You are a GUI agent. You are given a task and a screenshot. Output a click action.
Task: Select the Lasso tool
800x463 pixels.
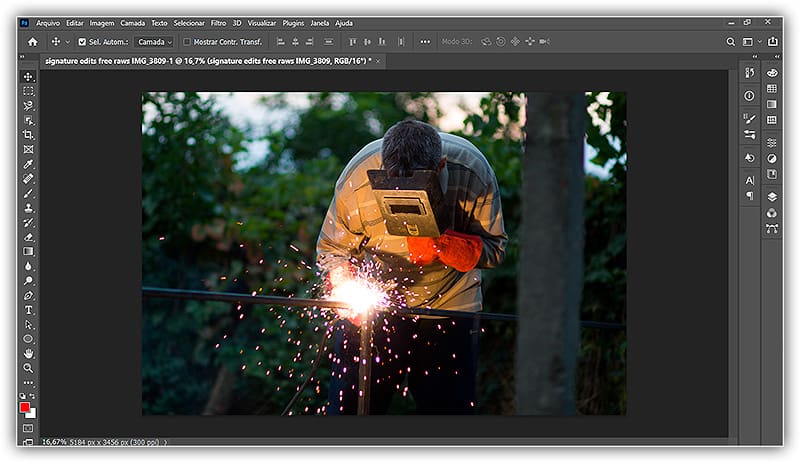28,106
